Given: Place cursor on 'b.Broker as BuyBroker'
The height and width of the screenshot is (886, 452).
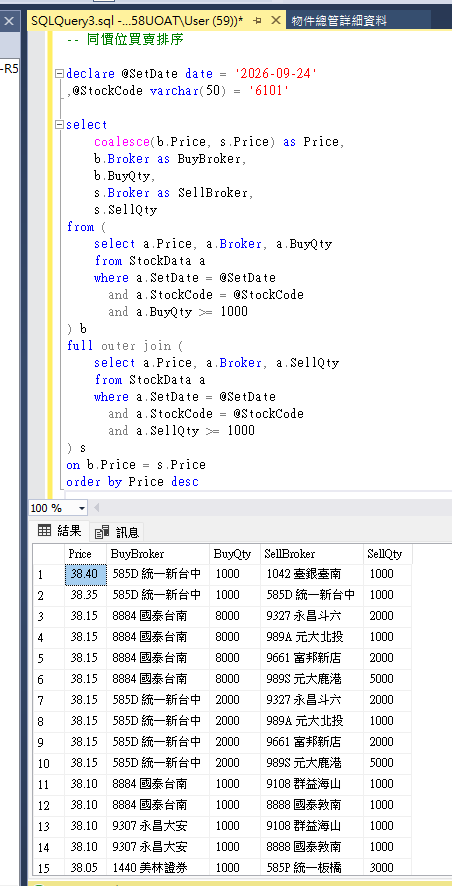Looking at the screenshot, I should [171, 159].
